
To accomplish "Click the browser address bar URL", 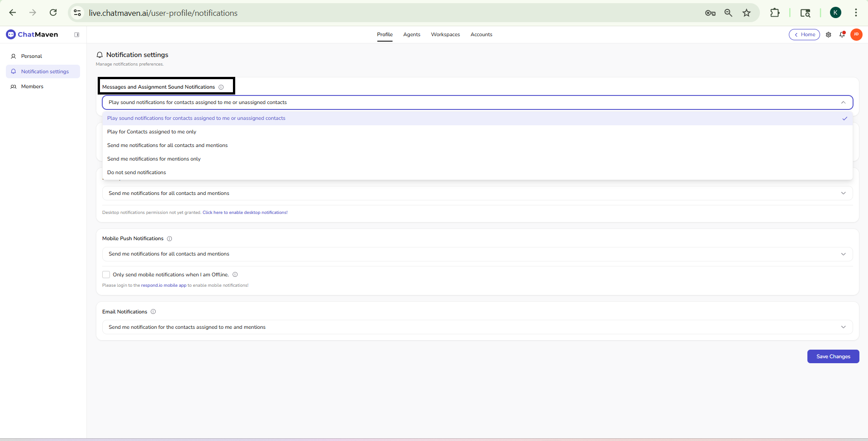I will pos(163,13).
